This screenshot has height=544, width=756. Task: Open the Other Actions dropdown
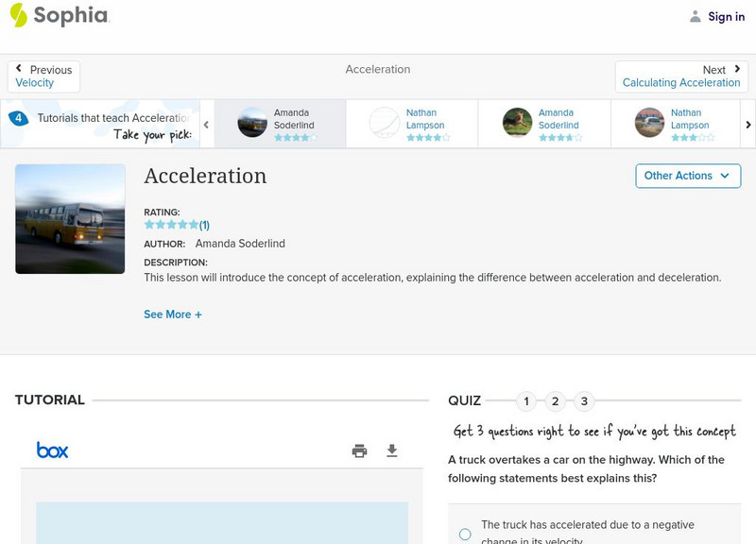pos(687,176)
